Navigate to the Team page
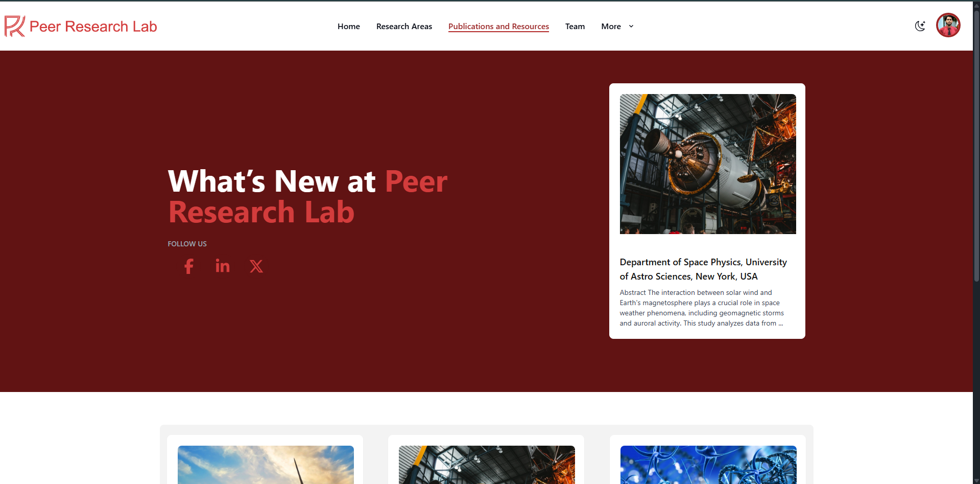980x484 pixels. (x=575, y=27)
